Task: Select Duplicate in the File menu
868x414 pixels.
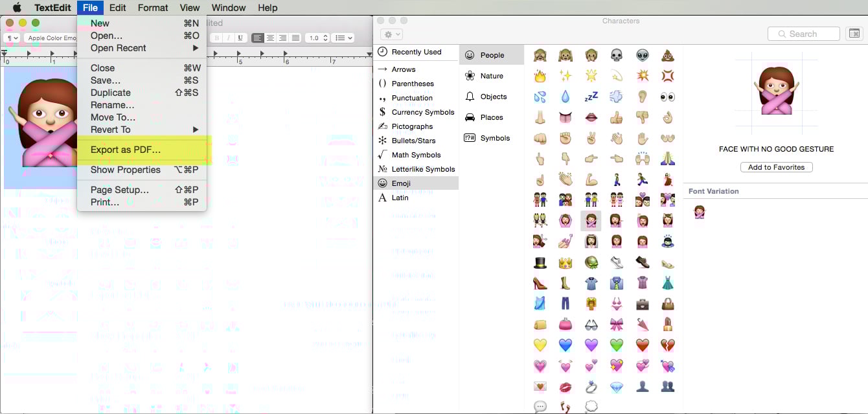Action: coord(142,93)
